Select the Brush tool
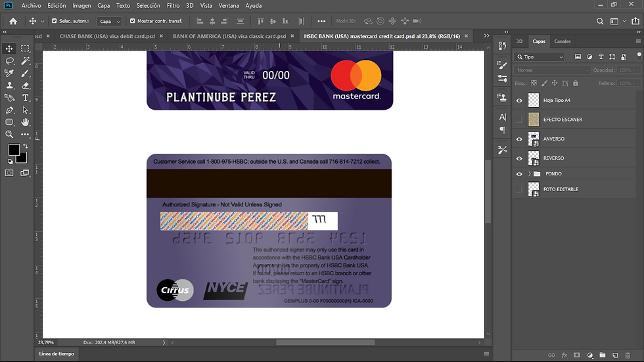 pos(25,73)
